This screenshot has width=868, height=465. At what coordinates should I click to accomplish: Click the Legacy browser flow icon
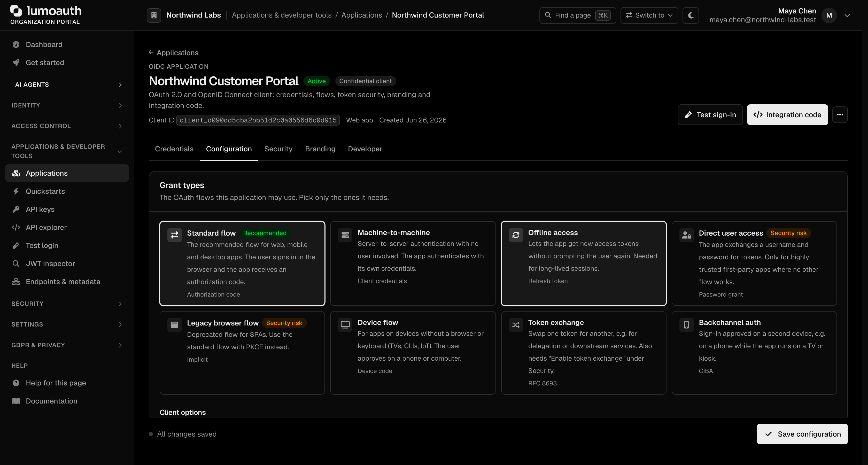[x=175, y=325]
